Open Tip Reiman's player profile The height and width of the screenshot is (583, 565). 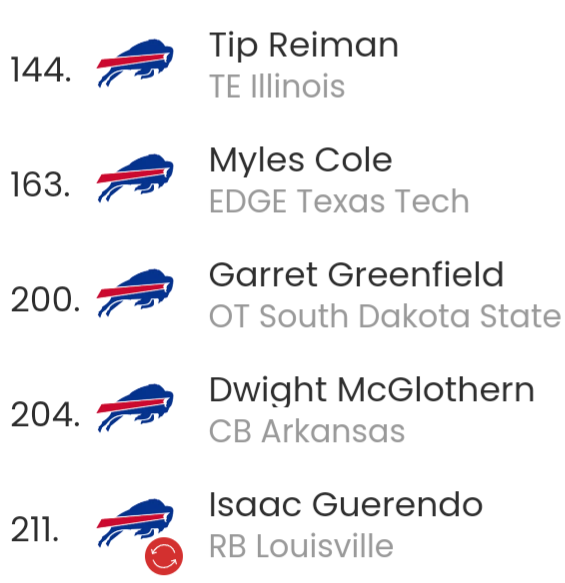(304, 45)
